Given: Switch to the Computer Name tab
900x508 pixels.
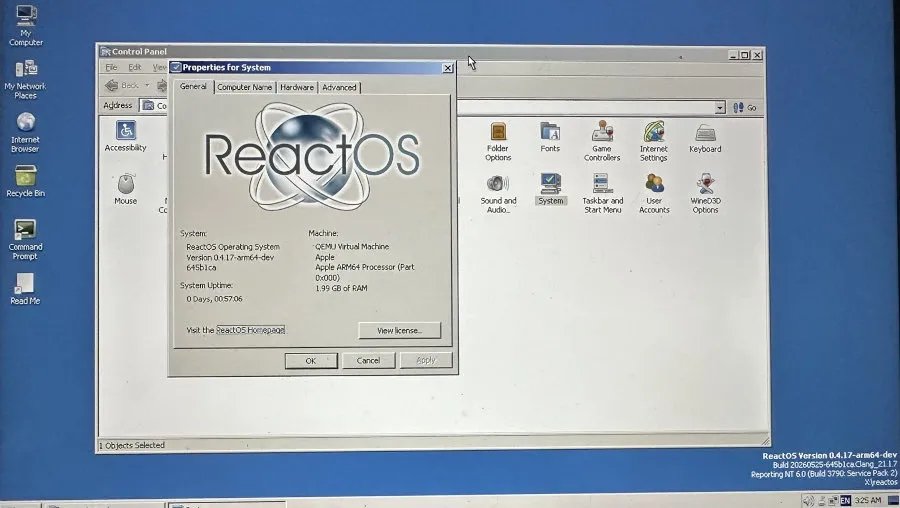Looking at the screenshot, I should 245,87.
